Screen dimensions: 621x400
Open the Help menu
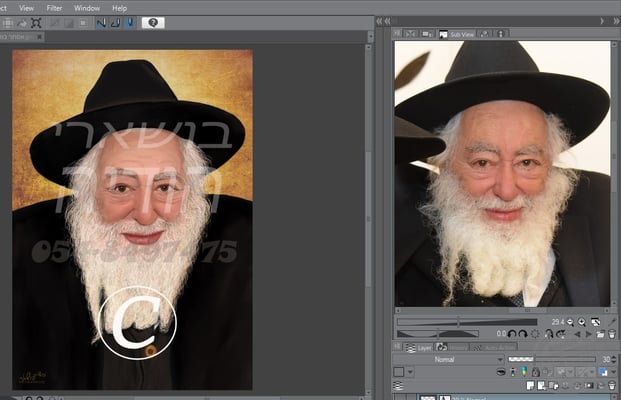pyautogui.click(x=119, y=8)
